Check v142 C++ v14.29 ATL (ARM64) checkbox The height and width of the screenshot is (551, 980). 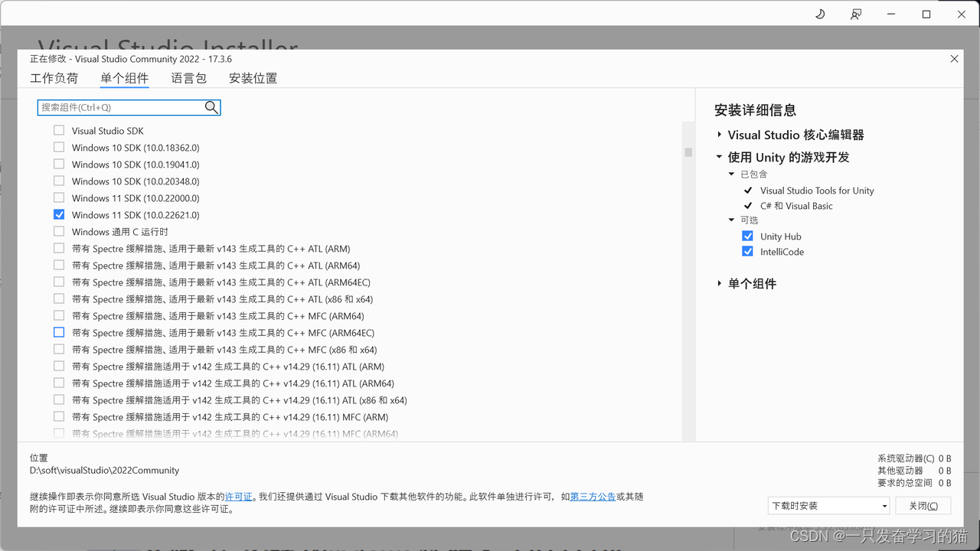[x=59, y=383]
